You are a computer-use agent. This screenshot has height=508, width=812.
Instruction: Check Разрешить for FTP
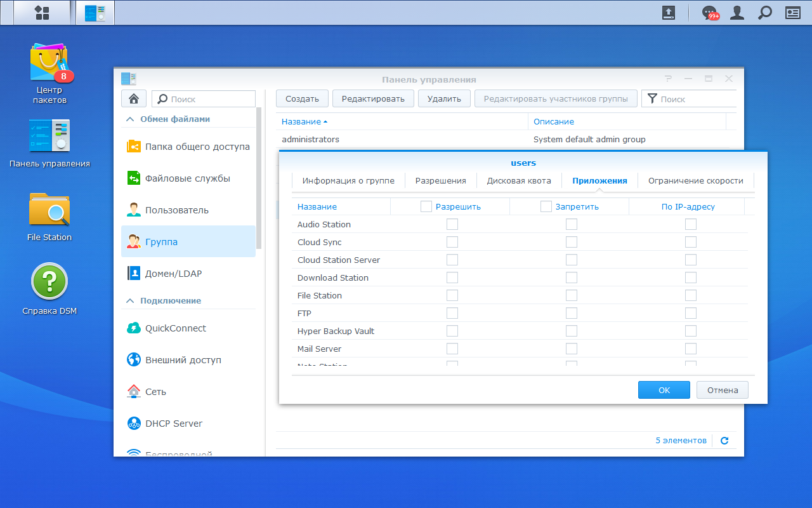[x=452, y=313]
